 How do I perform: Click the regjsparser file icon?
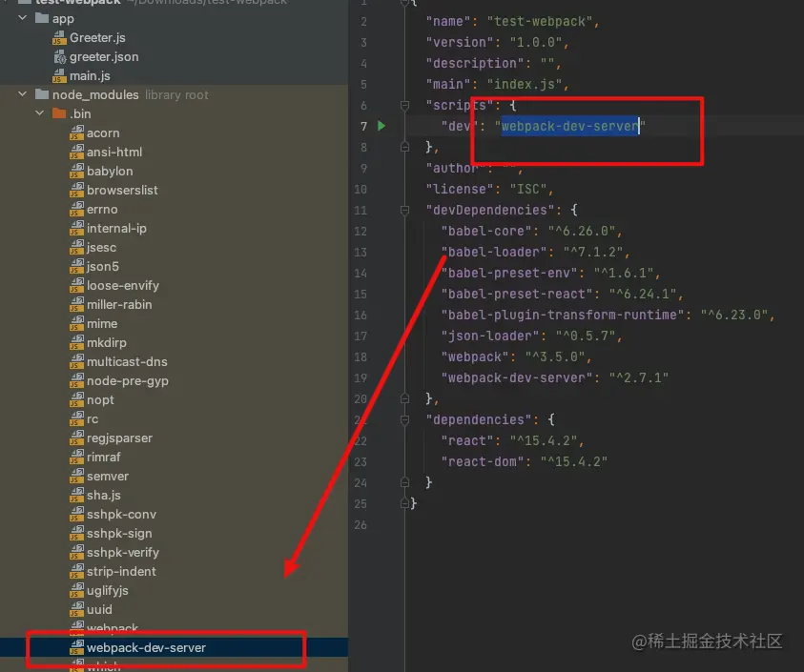coord(76,438)
